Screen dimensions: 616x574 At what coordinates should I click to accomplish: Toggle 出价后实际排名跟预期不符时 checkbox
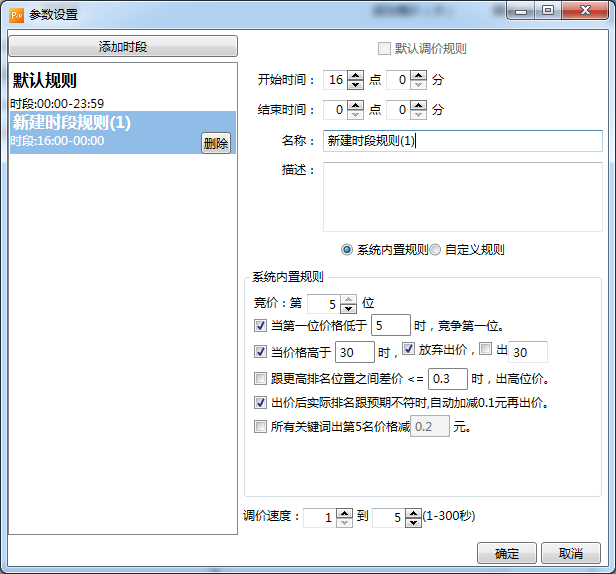[x=260, y=402]
